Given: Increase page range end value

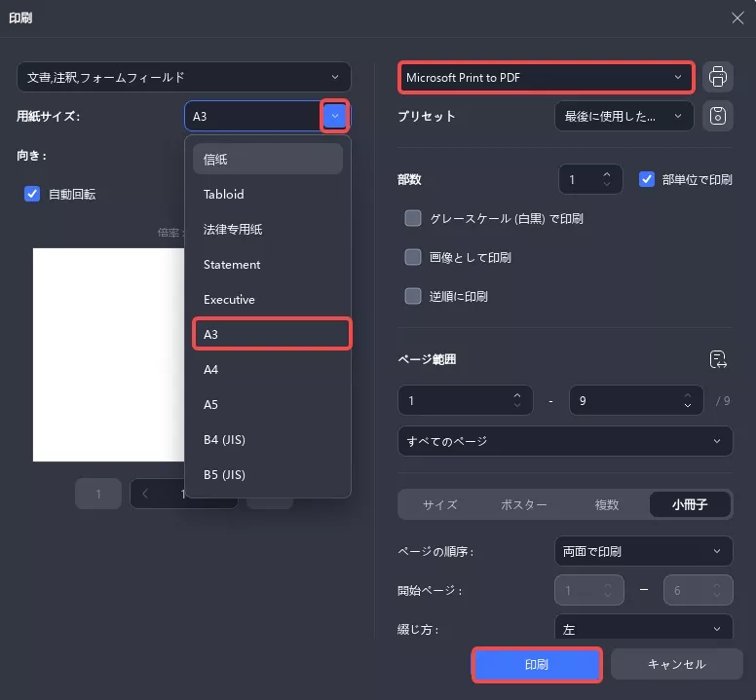Looking at the screenshot, I should click(x=688, y=395).
